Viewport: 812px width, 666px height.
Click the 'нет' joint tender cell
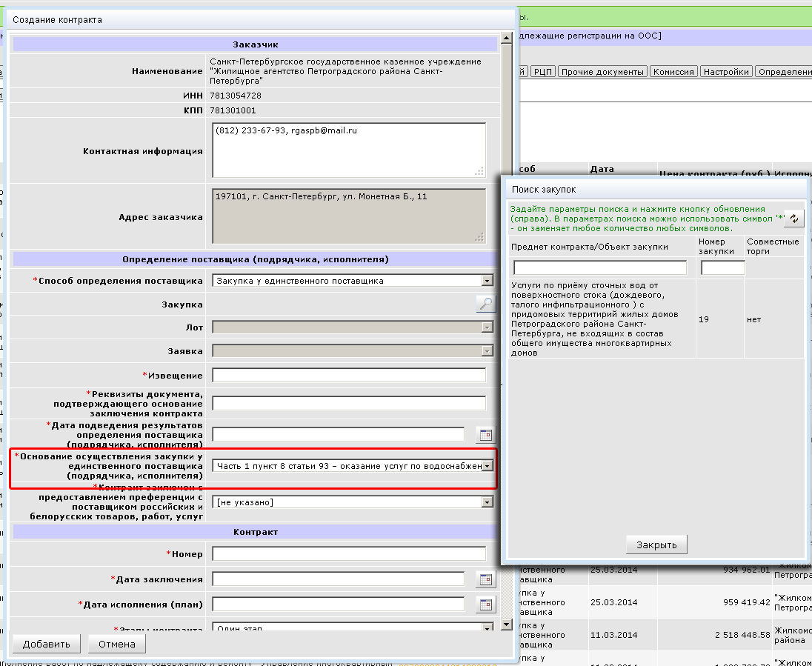(754, 319)
